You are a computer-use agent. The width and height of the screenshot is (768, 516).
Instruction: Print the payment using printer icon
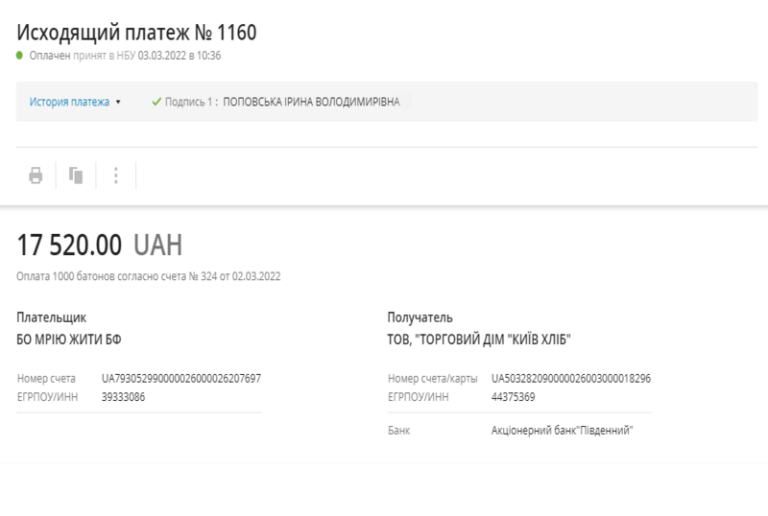coord(36,175)
